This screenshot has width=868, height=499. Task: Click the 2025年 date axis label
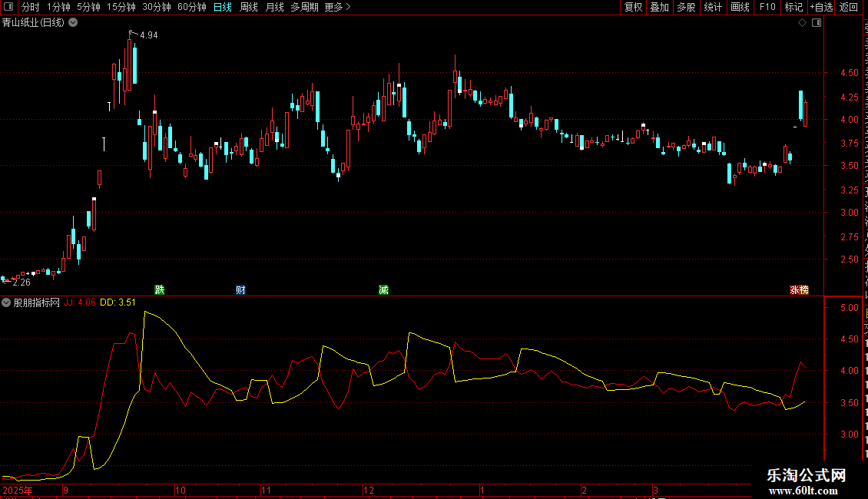click(18, 490)
